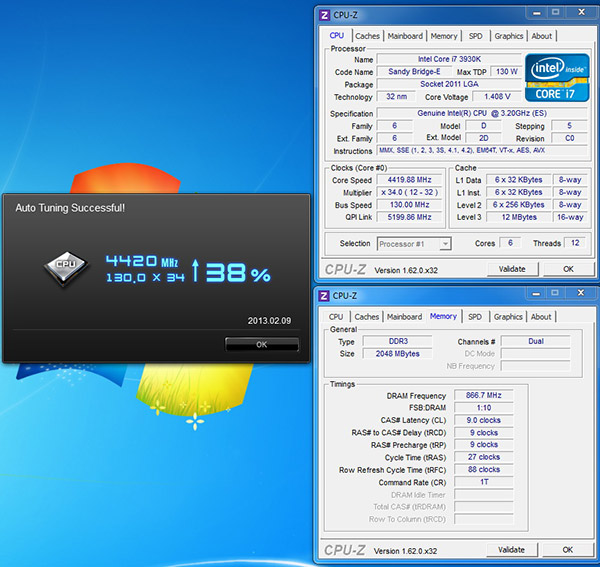Click the Package value Socket 2011 LGA
The image size is (600, 567).
pyautogui.click(x=449, y=84)
